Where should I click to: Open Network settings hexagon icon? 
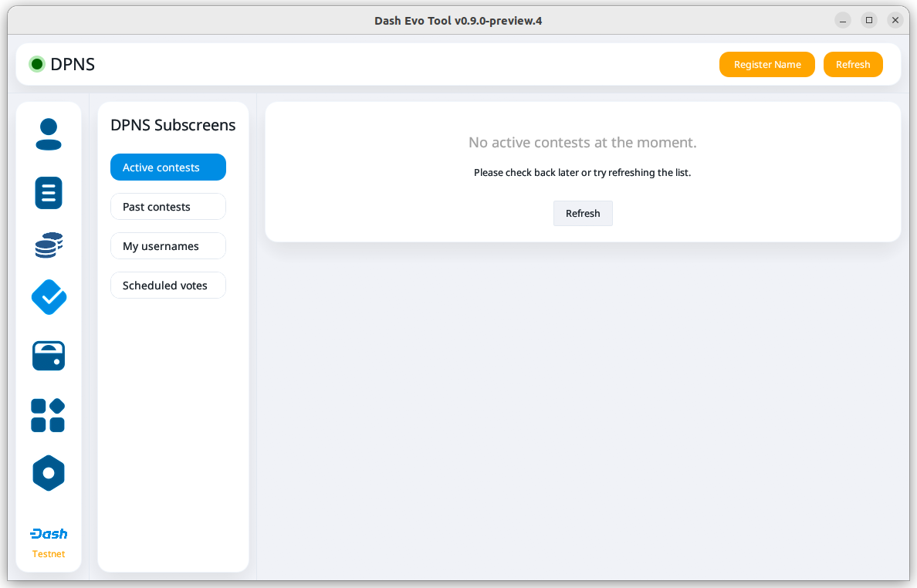(49, 473)
